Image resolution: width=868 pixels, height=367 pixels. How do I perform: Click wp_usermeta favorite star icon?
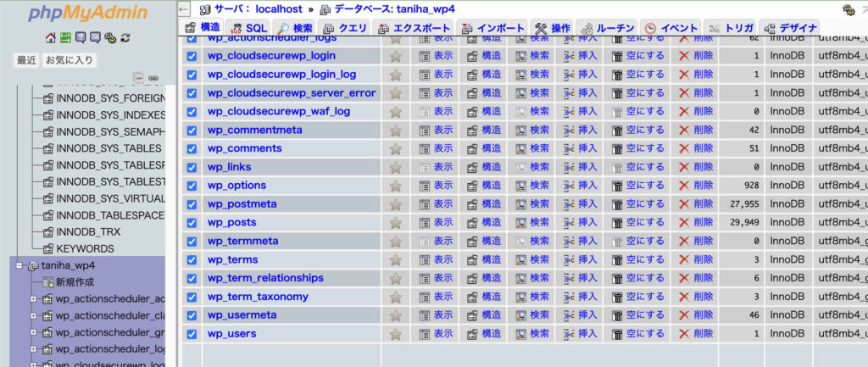[395, 315]
